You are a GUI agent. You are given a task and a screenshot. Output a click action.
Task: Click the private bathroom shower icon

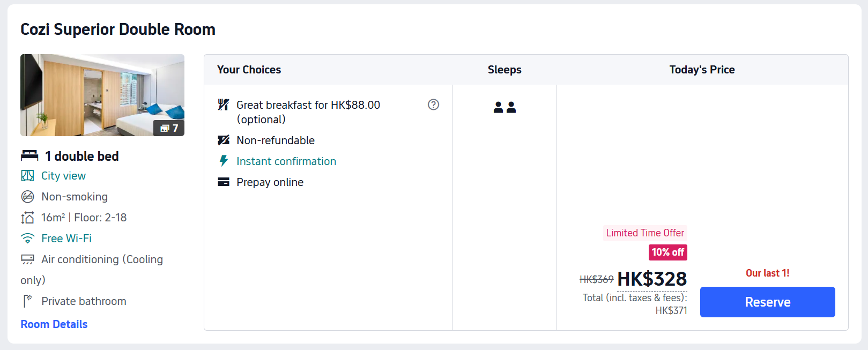(x=27, y=301)
